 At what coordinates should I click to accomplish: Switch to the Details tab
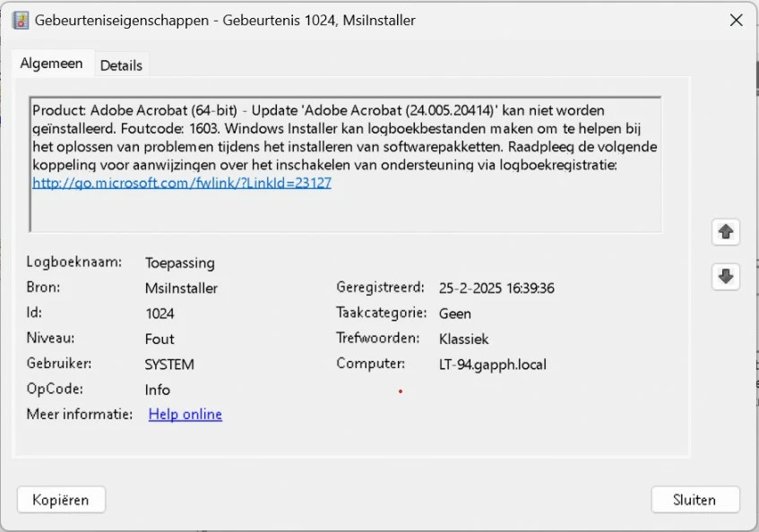click(x=121, y=65)
